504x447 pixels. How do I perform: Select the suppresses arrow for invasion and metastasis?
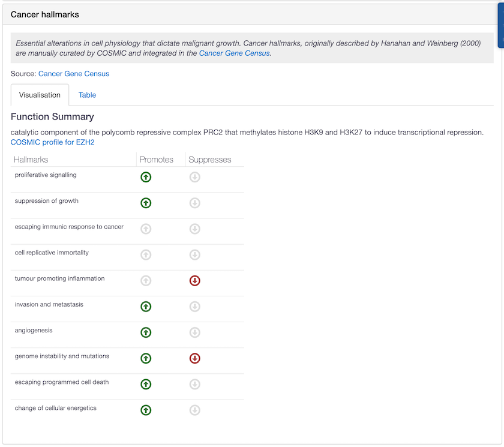coord(195,307)
